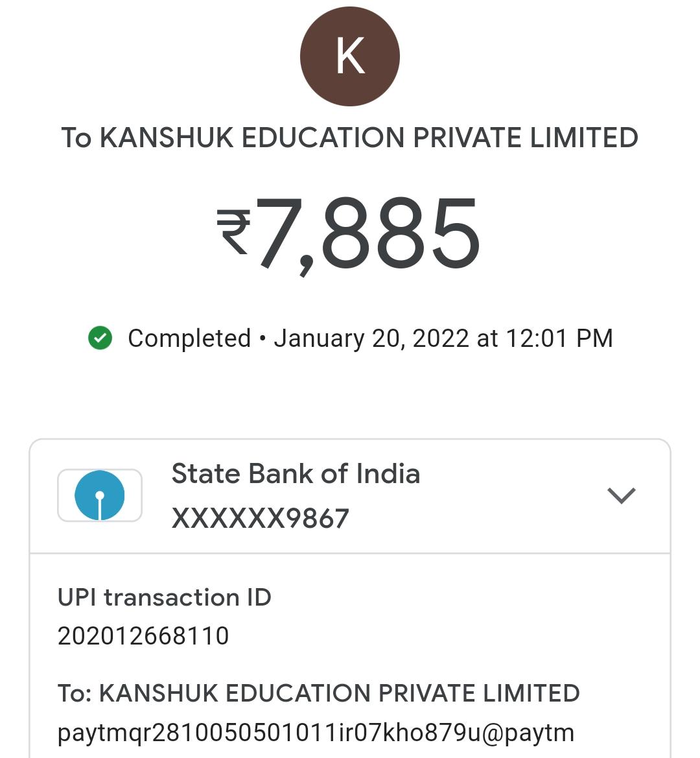Tap the masked account number XXXXXX9867
Viewport: 700px width, 758px height.
pyautogui.click(x=260, y=518)
